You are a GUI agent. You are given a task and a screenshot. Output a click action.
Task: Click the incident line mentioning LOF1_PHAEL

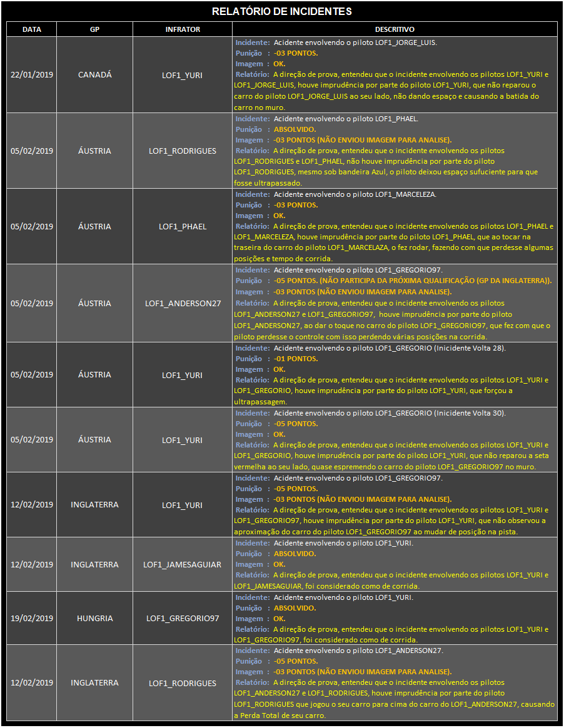[x=326, y=118]
